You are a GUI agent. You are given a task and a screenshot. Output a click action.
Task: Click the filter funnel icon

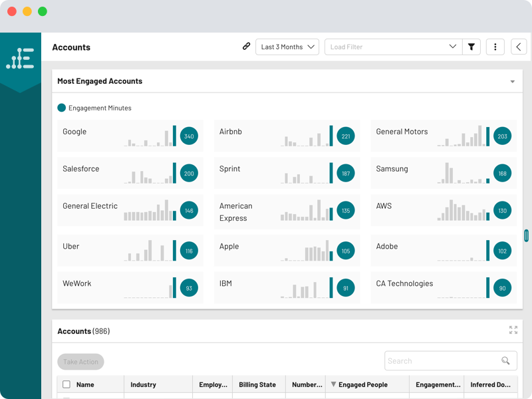coord(471,47)
